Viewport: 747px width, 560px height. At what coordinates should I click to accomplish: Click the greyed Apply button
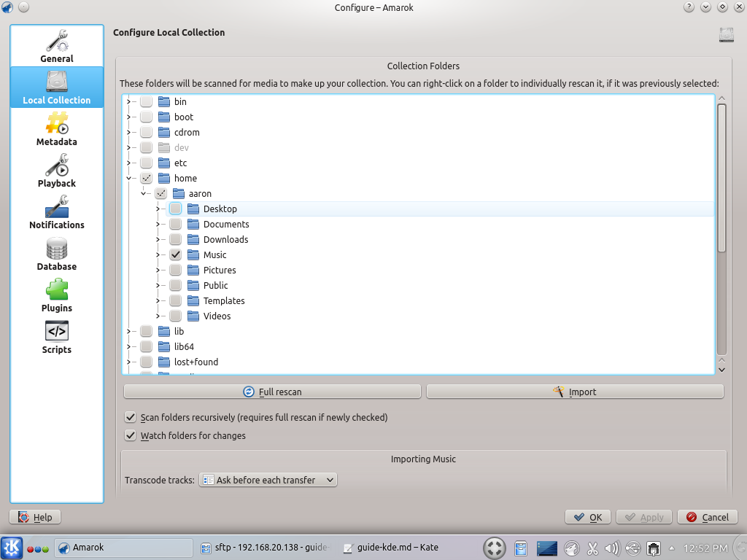coord(644,517)
